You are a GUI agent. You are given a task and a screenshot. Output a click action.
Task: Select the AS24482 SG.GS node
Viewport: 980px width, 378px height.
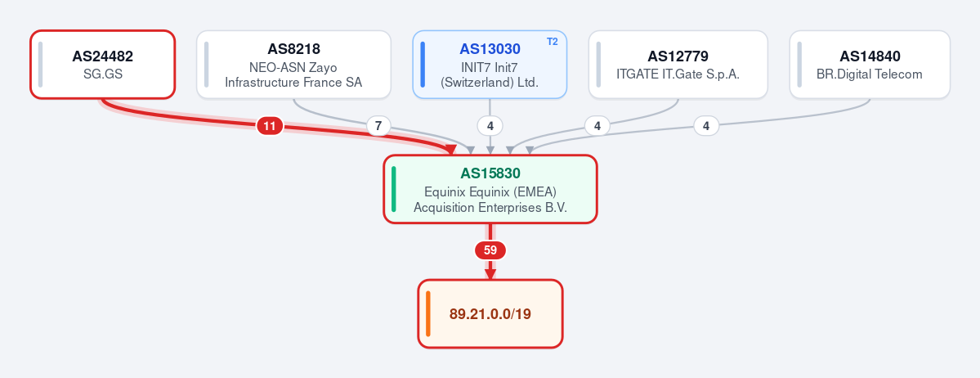(x=102, y=65)
